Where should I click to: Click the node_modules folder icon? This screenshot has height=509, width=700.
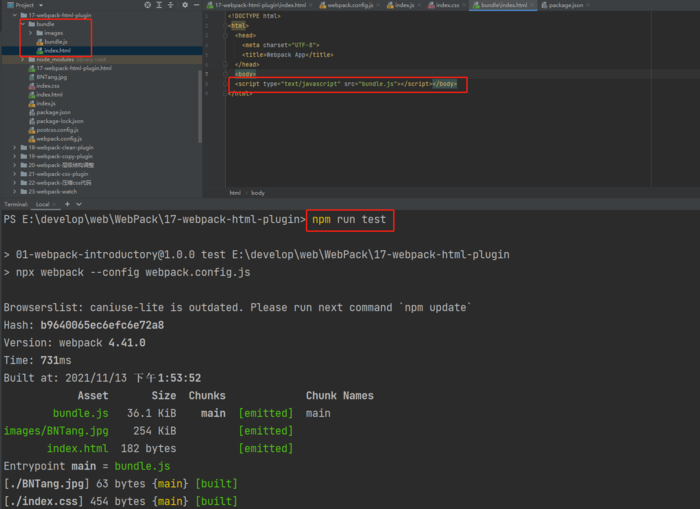32,59
